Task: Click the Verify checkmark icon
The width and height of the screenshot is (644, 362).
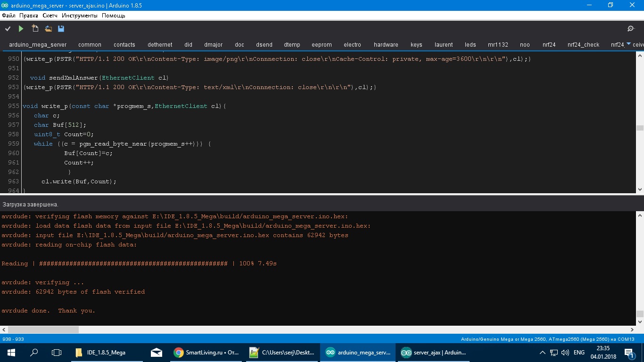Action: 8,29
